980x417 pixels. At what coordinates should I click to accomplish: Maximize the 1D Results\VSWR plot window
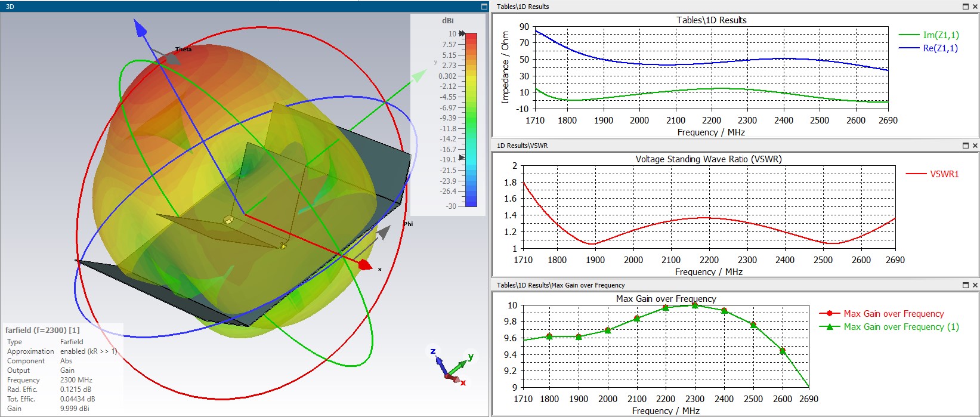click(966, 146)
